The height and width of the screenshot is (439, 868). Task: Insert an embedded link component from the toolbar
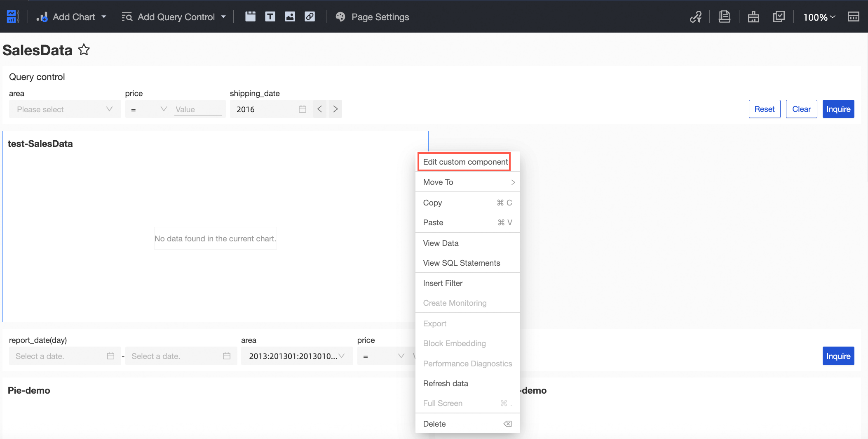pyautogui.click(x=310, y=17)
